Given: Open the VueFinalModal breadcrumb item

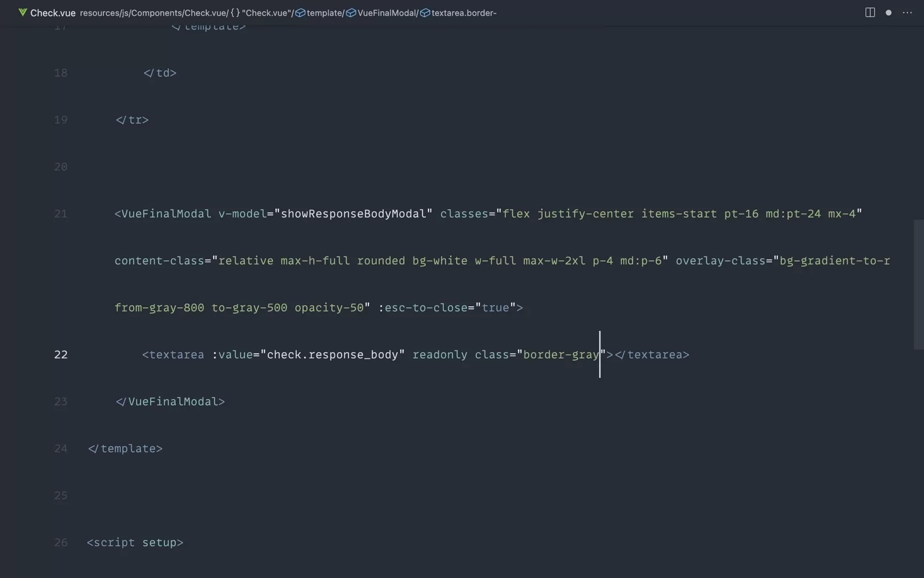Looking at the screenshot, I should click(387, 13).
